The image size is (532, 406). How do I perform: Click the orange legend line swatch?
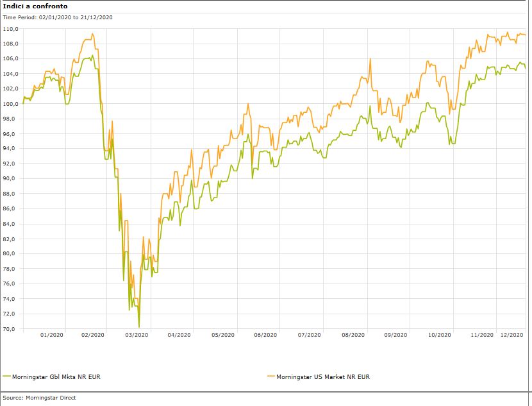pos(270,376)
